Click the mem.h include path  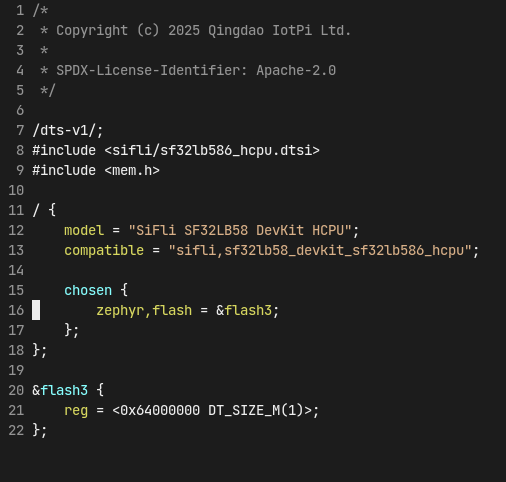[x=132, y=170]
